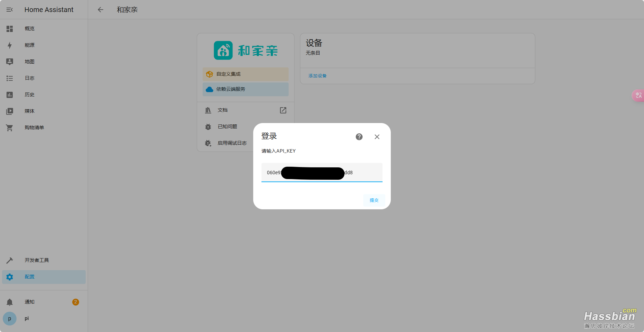Screen dimensions: 644x332
Task: Open the 购物清单 shopping cart icon
Action: point(10,128)
